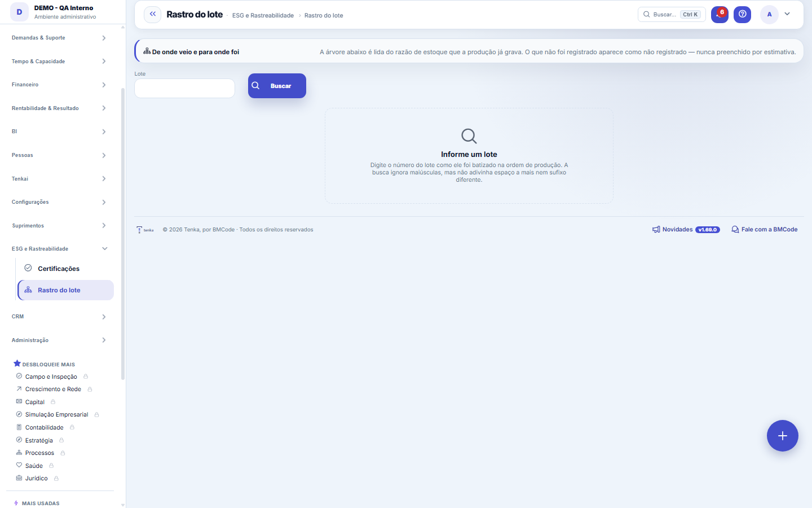Click Fale com a BMCode link
Viewport: 812px width, 508px height.
(x=765, y=230)
